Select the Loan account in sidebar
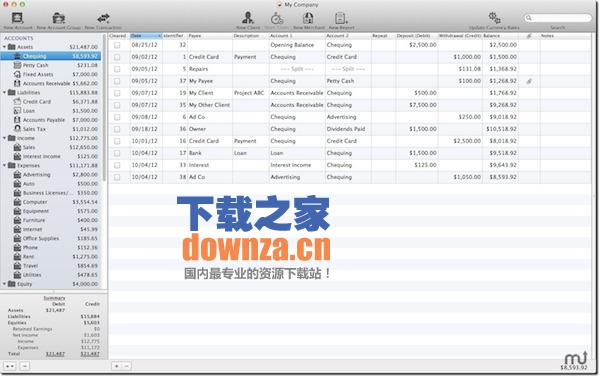 pos(51,111)
